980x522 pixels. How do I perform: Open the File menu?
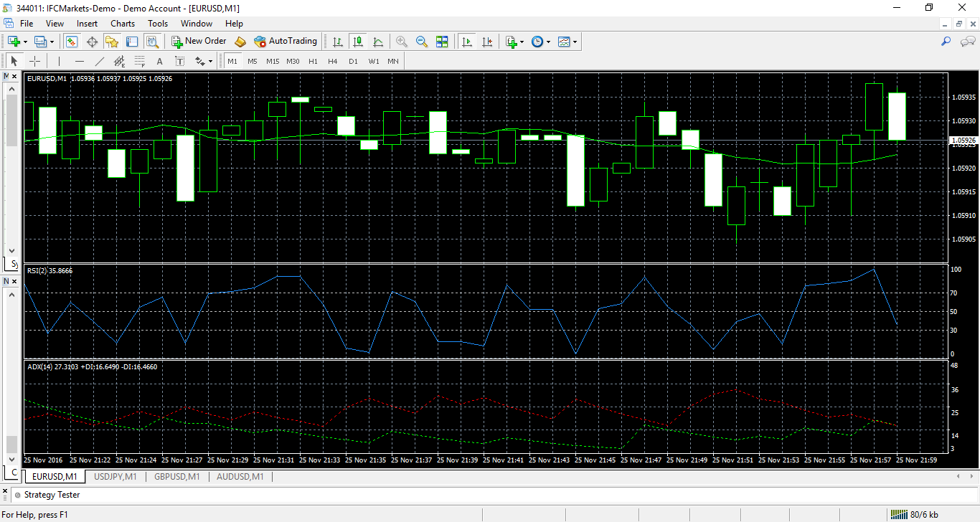(27, 24)
